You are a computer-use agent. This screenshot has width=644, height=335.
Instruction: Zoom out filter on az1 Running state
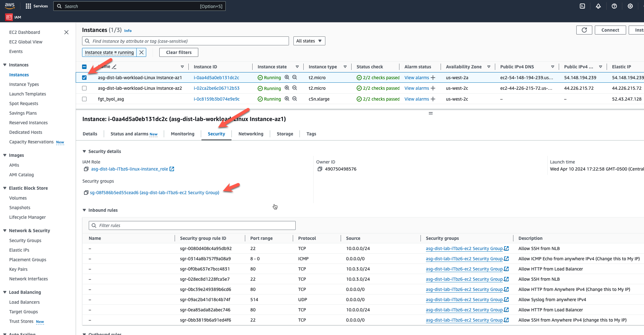click(295, 77)
